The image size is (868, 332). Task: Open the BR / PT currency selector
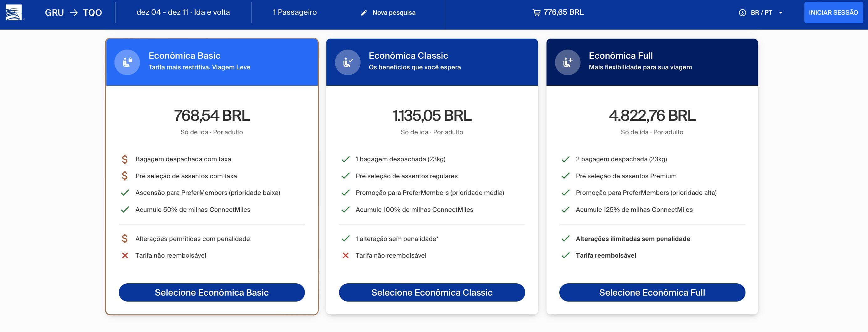tap(761, 13)
